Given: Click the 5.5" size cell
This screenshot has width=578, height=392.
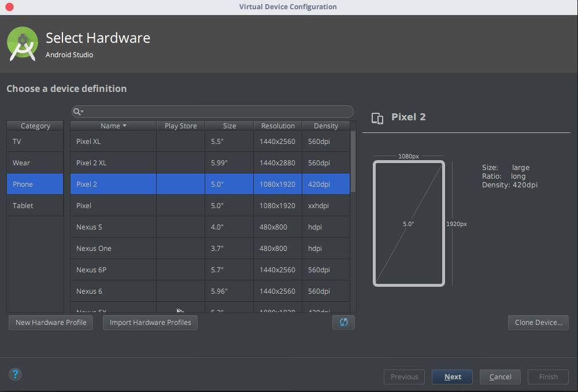Looking at the screenshot, I should coord(229,142).
